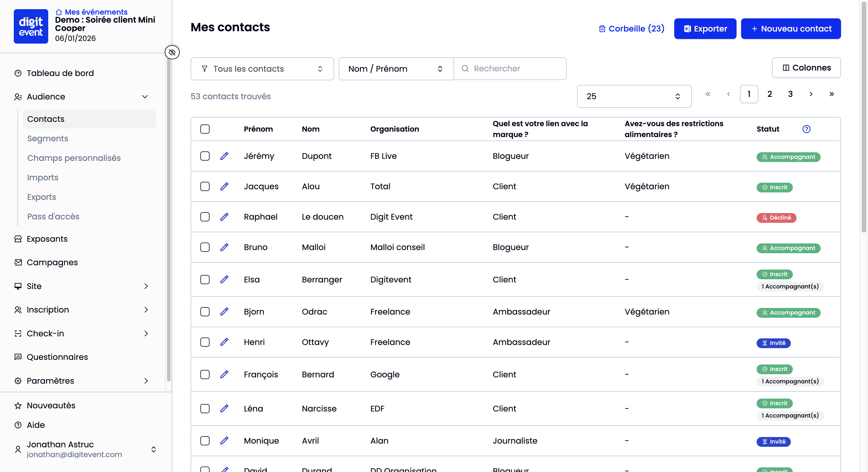Check the box for Jacques Alou
868x472 pixels.
click(205, 186)
